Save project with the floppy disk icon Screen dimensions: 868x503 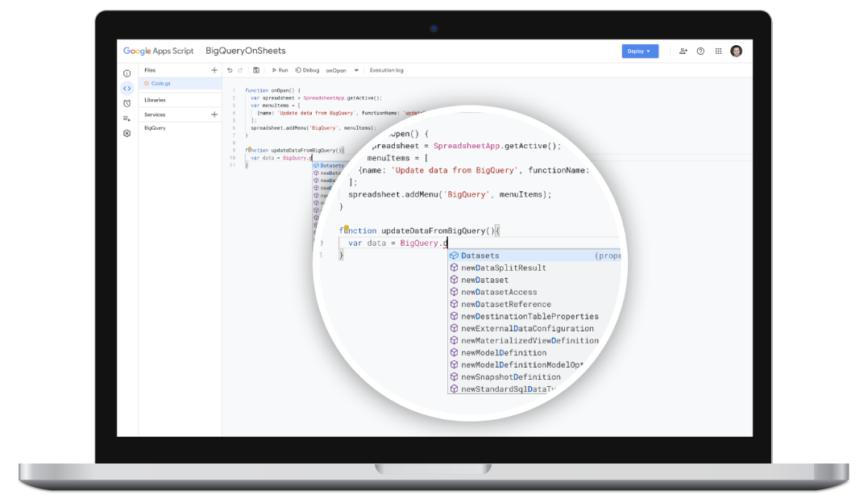click(x=256, y=70)
